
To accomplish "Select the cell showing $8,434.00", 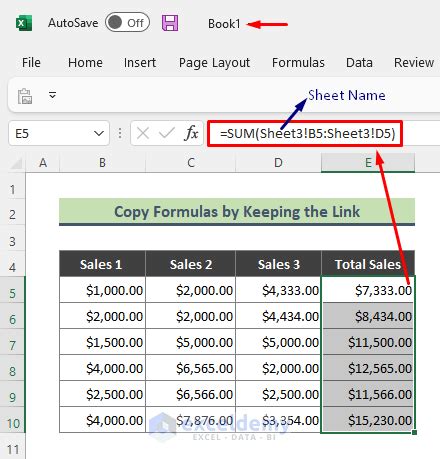I will click(368, 316).
